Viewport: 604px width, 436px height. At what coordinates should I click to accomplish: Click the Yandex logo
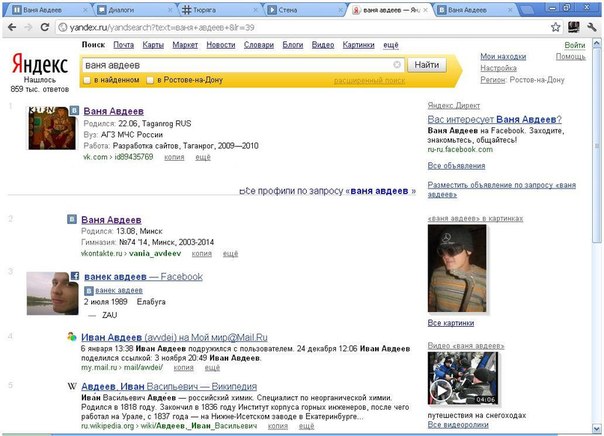click(x=40, y=64)
